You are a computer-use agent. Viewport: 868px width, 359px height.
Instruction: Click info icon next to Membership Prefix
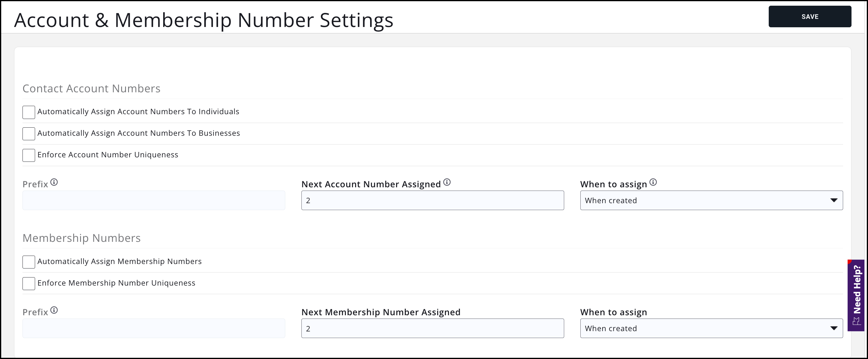tap(54, 310)
